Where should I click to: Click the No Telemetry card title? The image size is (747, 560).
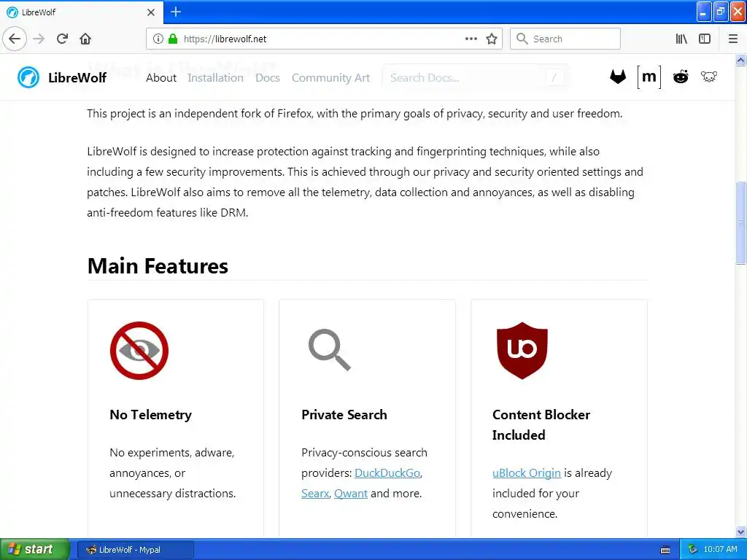point(150,415)
